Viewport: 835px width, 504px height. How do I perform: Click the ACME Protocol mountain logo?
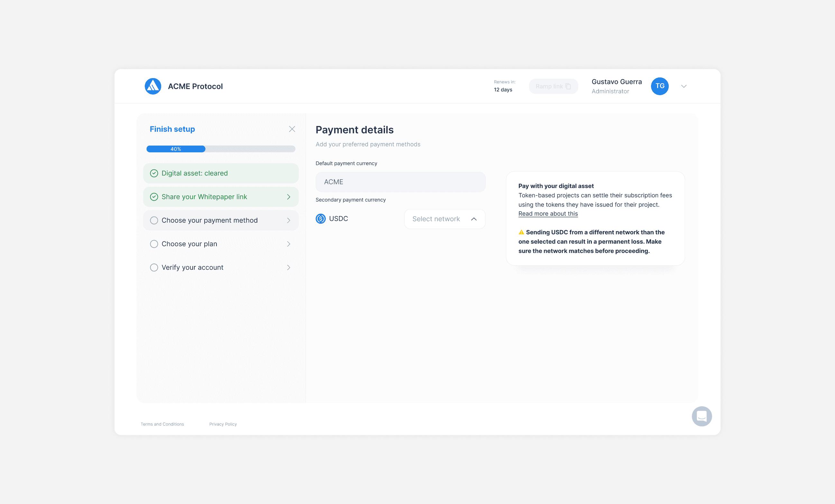(x=153, y=86)
